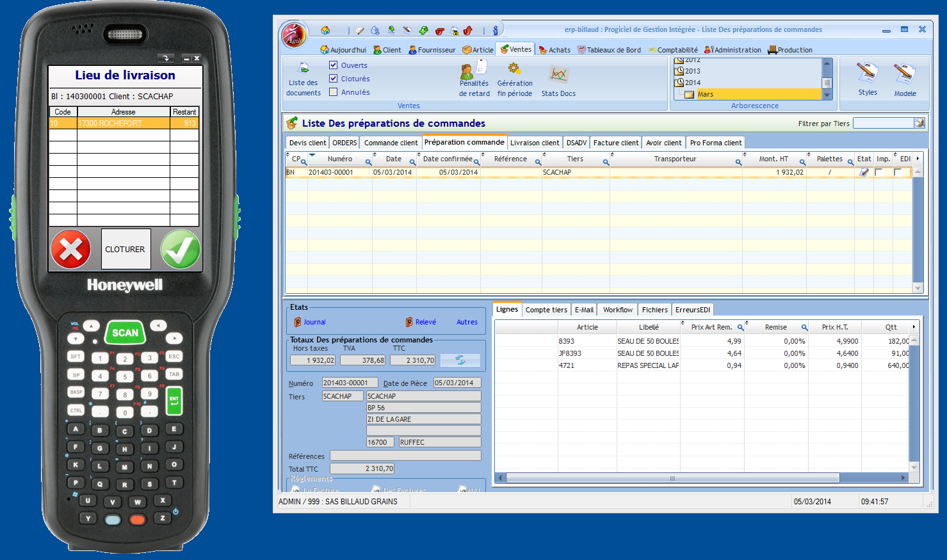
Task: Click the search icon in Tiers column header
Action: click(606, 162)
